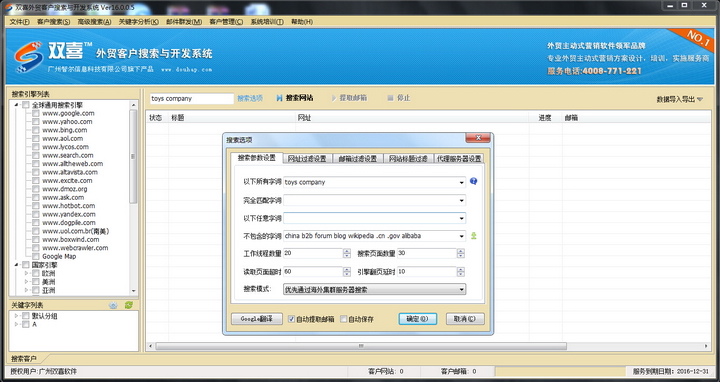Select www.altavista.com in engine list

point(70,172)
